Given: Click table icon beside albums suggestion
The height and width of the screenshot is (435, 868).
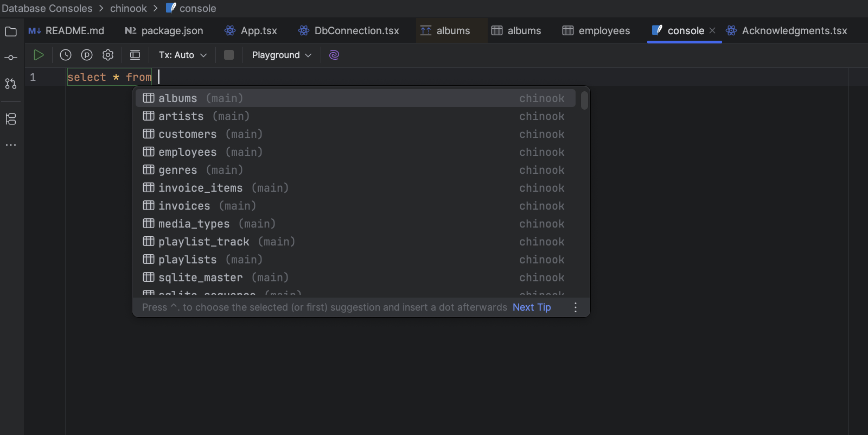Looking at the screenshot, I should pyautogui.click(x=149, y=98).
